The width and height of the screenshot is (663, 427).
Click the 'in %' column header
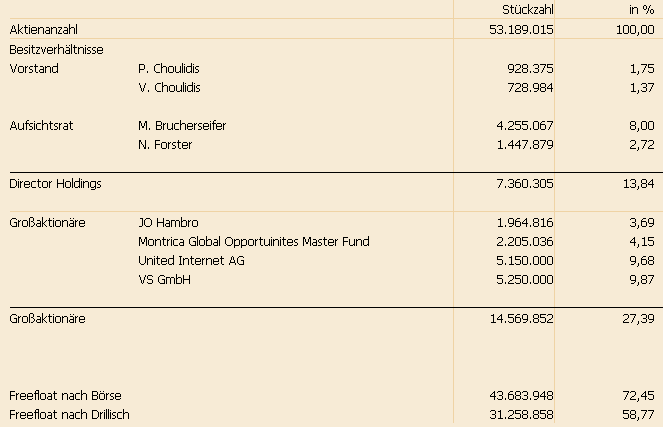[638, 9]
